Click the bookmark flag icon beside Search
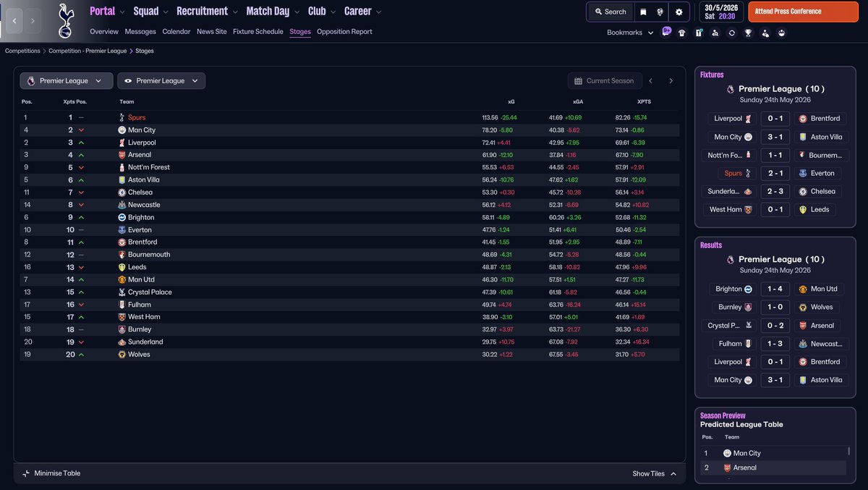The height and width of the screenshot is (490, 868). 643,12
